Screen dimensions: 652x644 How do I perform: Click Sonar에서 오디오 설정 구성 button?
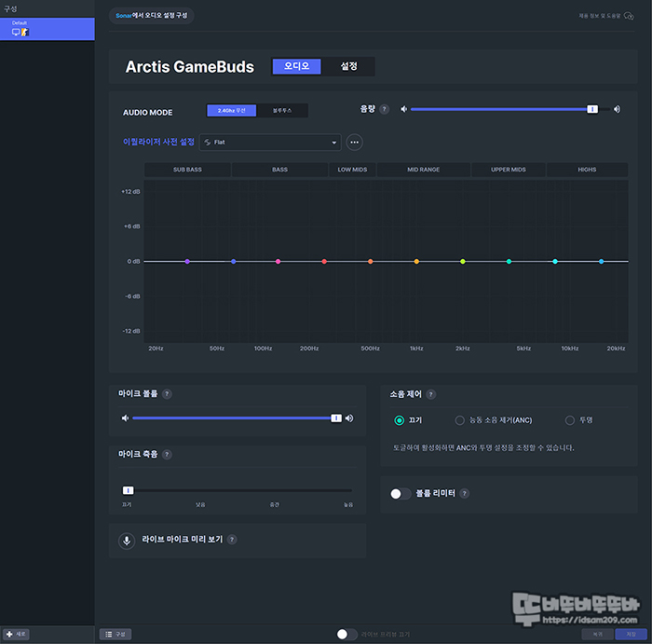point(151,16)
